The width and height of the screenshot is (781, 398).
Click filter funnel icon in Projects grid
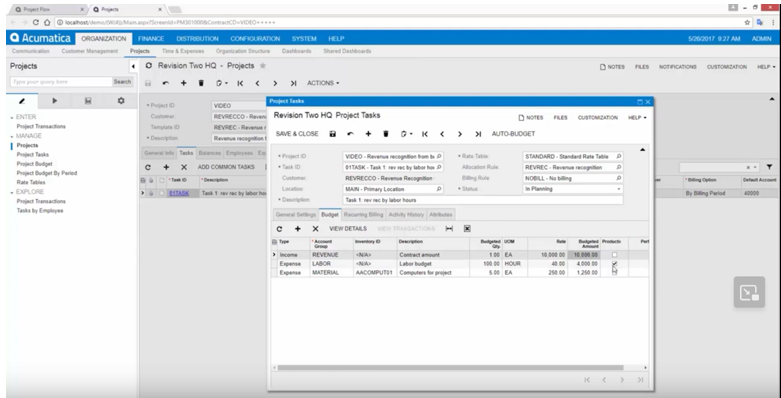click(x=770, y=167)
